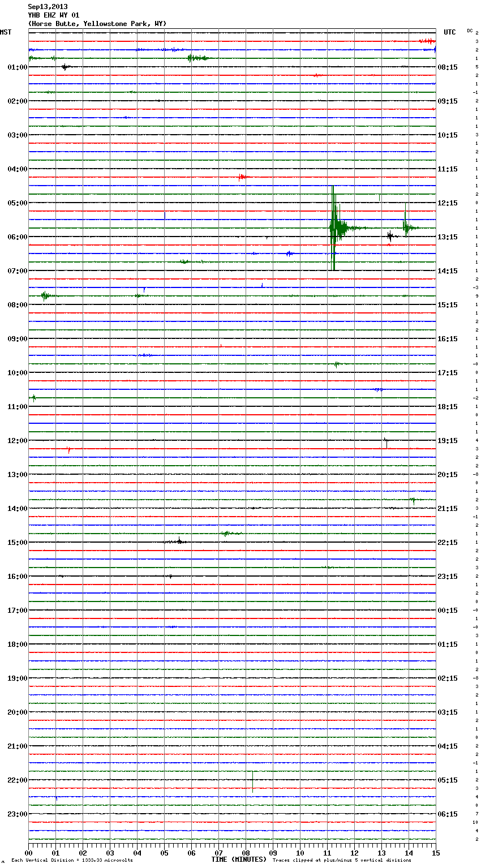481x868 pixels.
Task: Click the 23:00 MST time label
Action: 18,814
